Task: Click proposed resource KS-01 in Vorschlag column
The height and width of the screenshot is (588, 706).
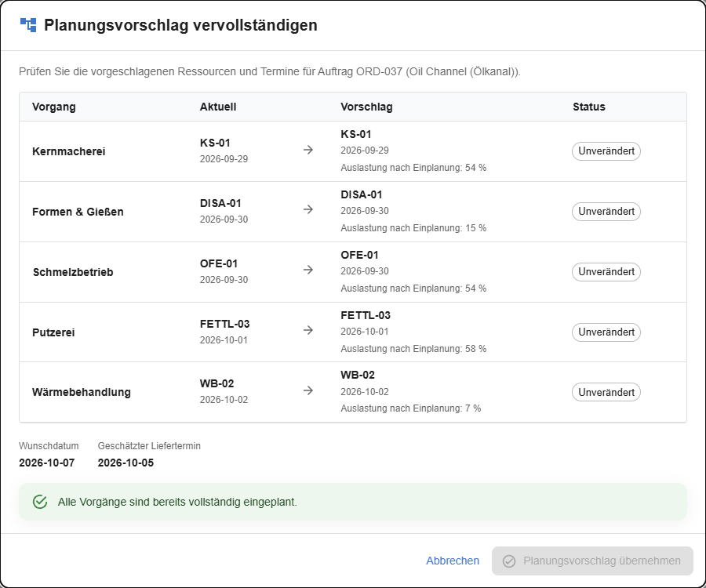Action: [x=355, y=134]
